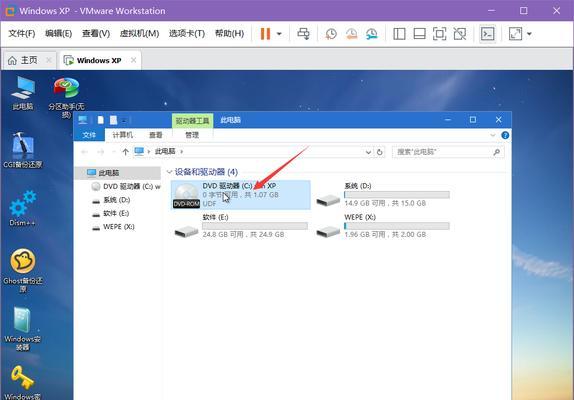This screenshot has width=574, height=400.
Task: Click the VMware pause virtual machine icon
Action: [265, 34]
